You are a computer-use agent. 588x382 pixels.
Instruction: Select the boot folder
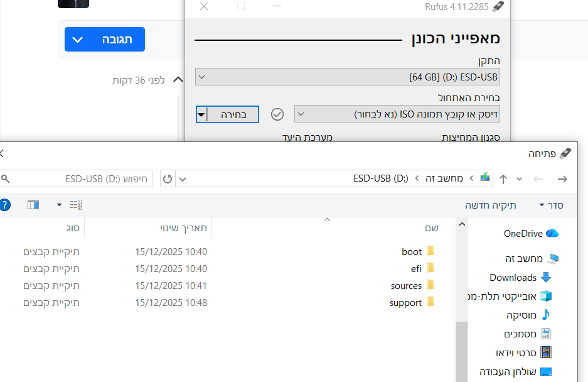click(x=412, y=252)
